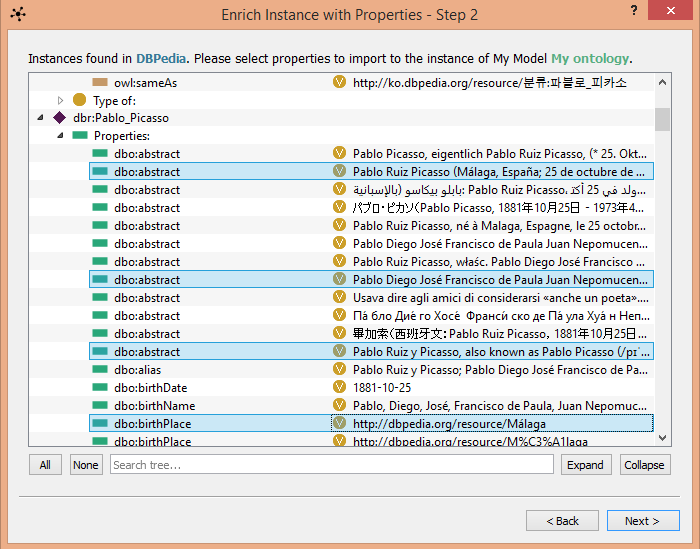This screenshot has height=549, width=700.
Task: Click inside the Search tree input field
Action: point(330,465)
